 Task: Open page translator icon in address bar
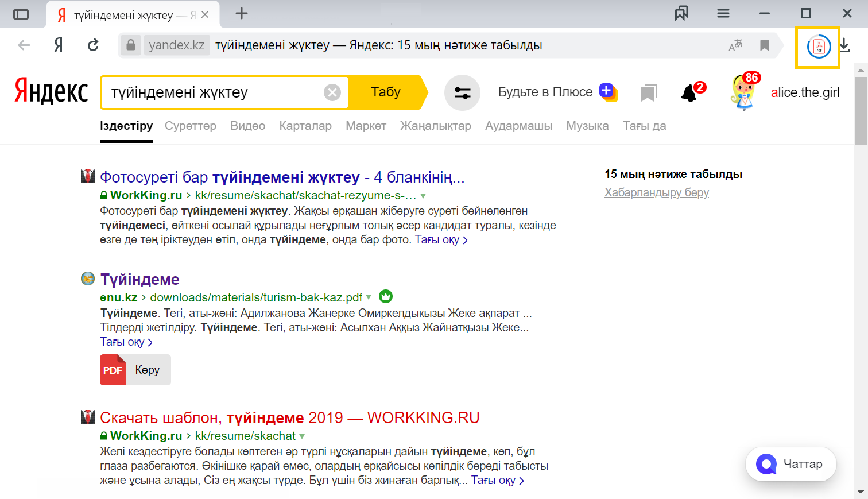[x=735, y=45]
